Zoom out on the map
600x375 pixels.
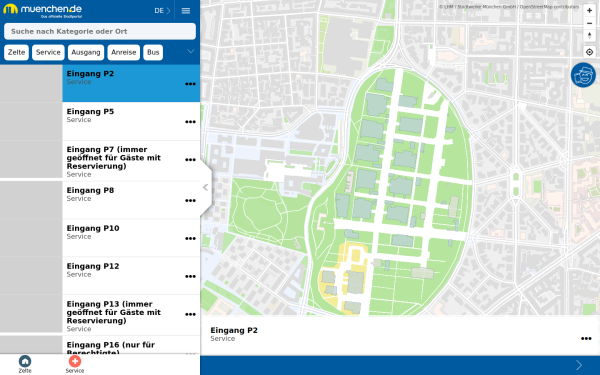pos(589,23)
